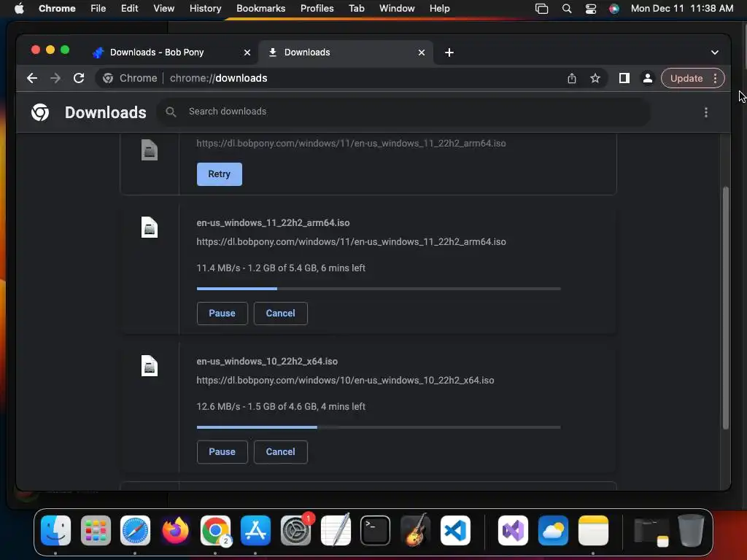Click the file icon next to Retry

point(149,150)
